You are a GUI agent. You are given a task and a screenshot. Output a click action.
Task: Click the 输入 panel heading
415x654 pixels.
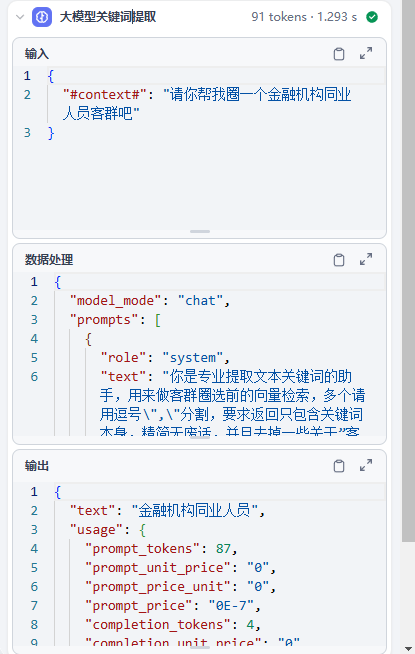37,54
